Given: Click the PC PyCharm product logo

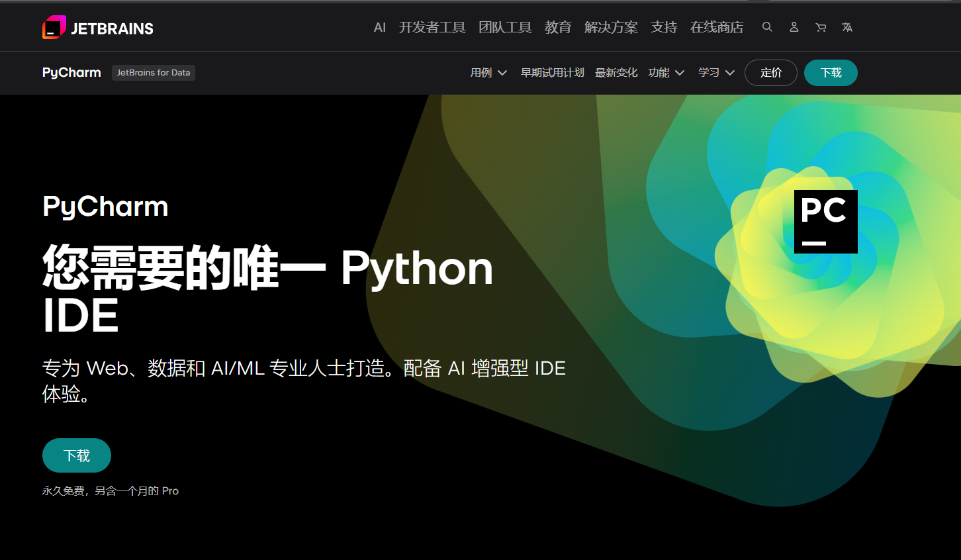Looking at the screenshot, I should [826, 222].
